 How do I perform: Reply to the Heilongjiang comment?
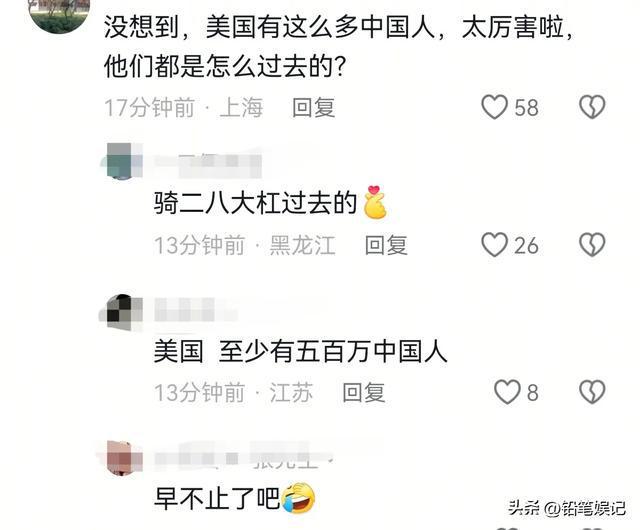point(386,245)
